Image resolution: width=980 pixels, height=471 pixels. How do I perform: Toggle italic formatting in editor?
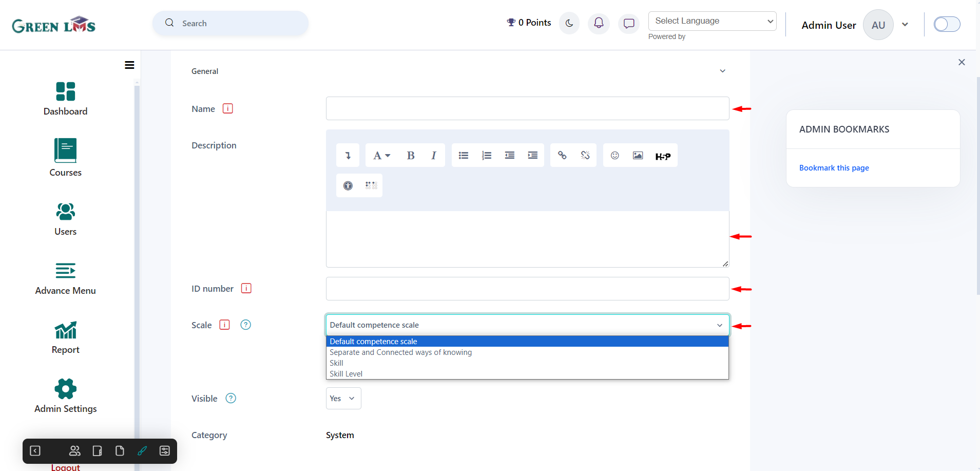click(434, 156)
